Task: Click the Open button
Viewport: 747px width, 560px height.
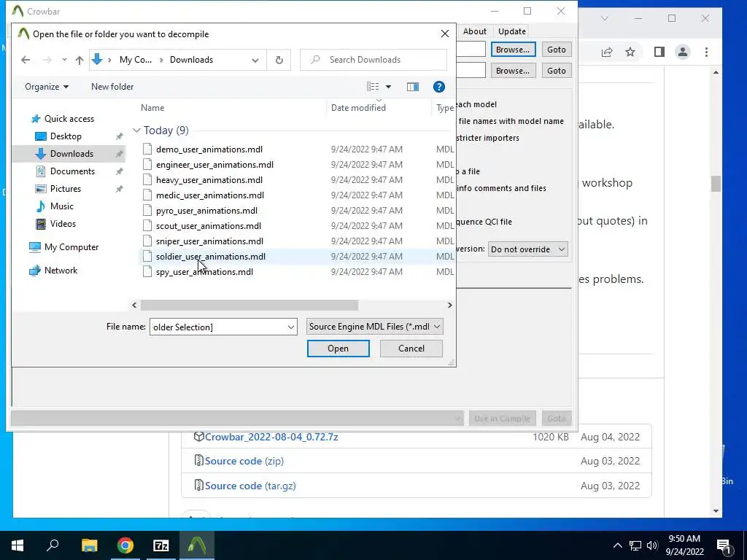Action: [x=338, y=349]
